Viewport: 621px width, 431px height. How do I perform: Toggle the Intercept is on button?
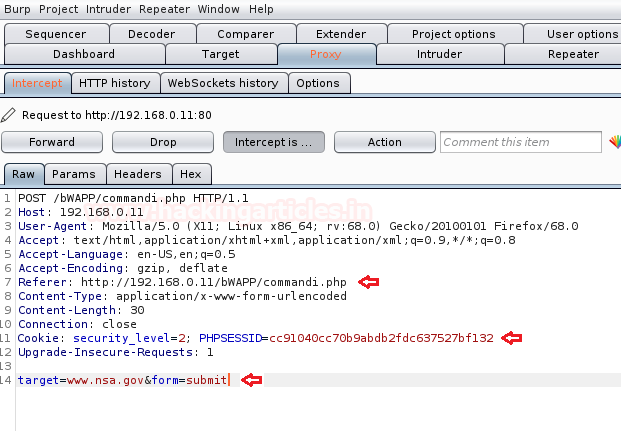coord(274,142)
